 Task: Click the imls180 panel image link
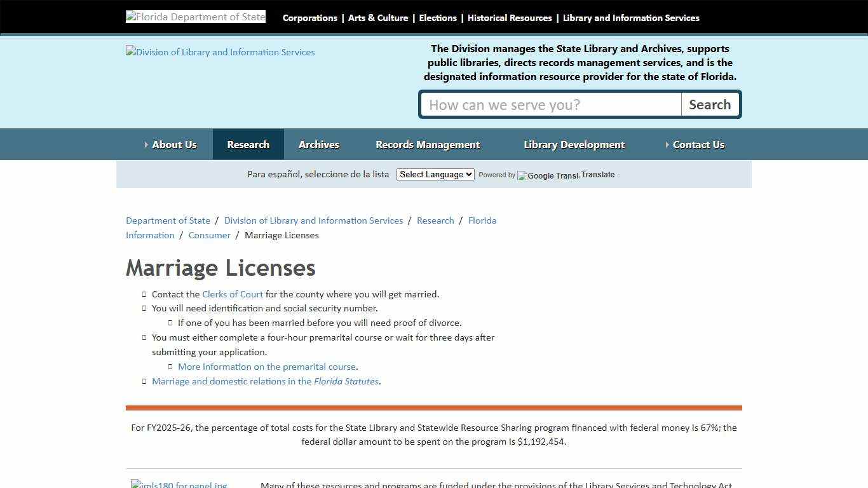[x=179, y=484]
